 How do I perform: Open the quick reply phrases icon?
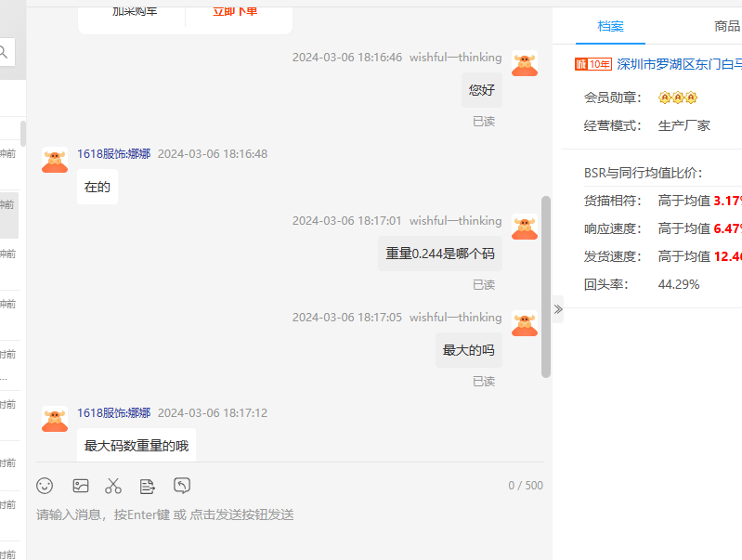pos(147,486)
